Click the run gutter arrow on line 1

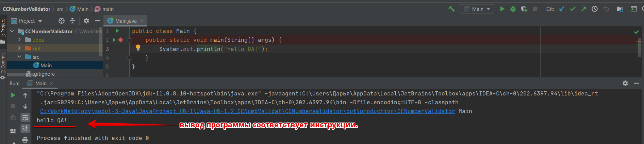(117, 31)
